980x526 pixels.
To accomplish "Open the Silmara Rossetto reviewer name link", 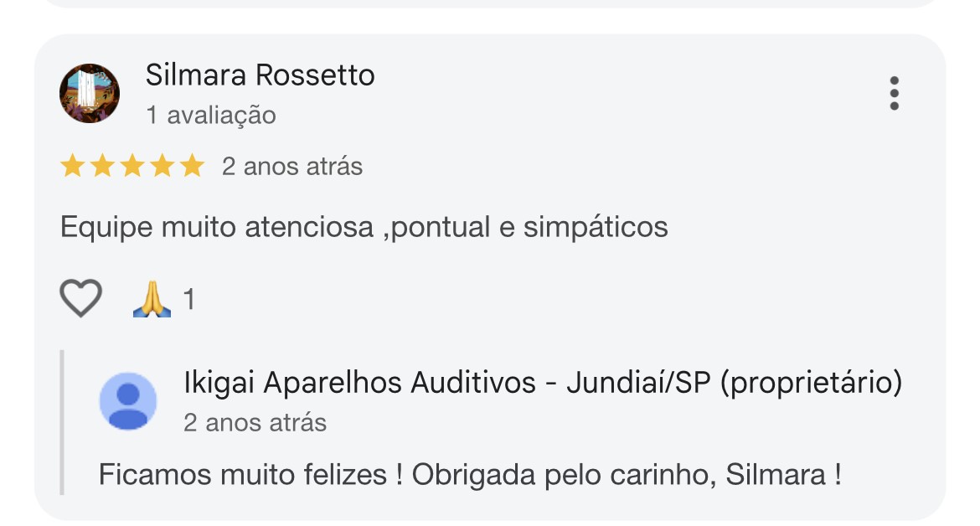I will click(260, 75).
